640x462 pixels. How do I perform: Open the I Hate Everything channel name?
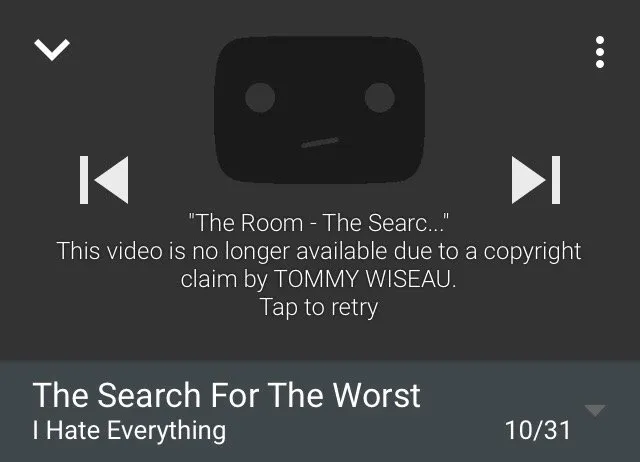[129, 431]
